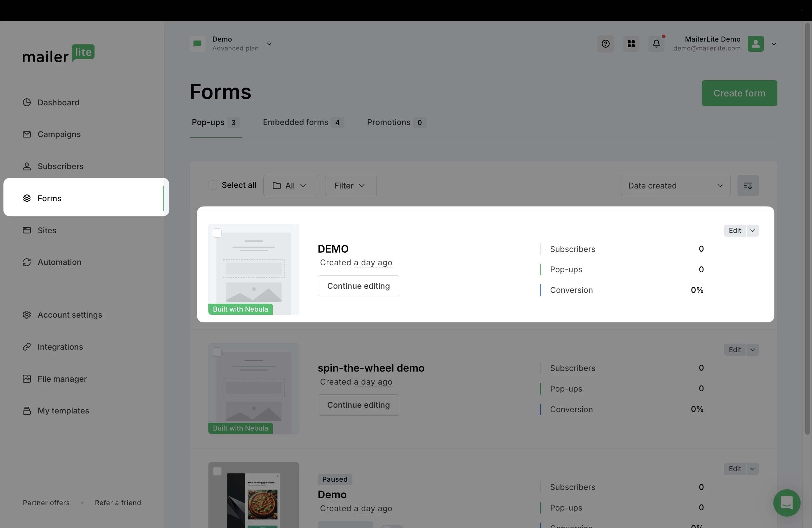Open the apps grid icon

coord(631,44)
